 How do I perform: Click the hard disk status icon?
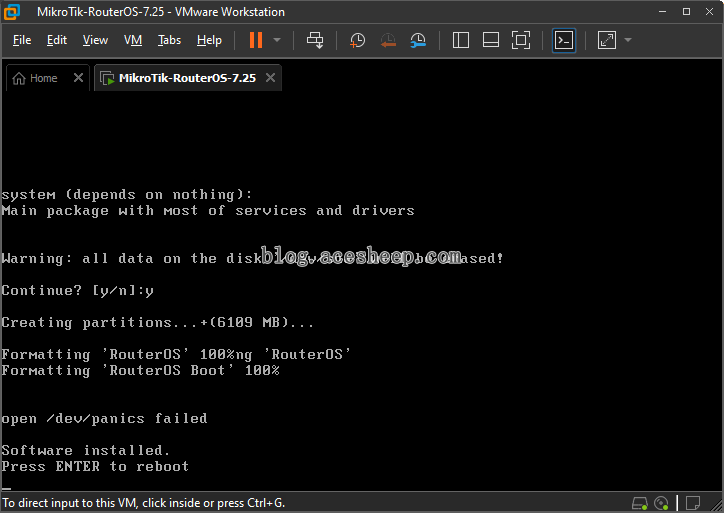[640, 503]
